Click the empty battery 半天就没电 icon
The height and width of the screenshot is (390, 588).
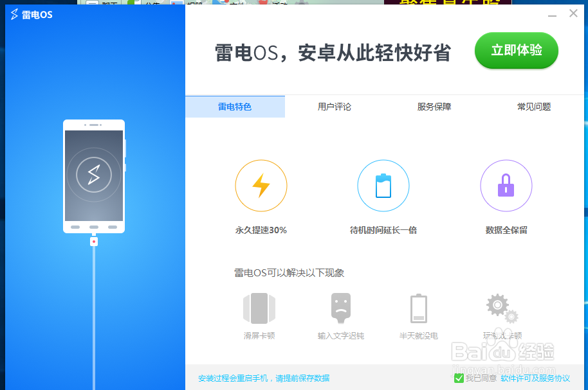tap(419, 308)
